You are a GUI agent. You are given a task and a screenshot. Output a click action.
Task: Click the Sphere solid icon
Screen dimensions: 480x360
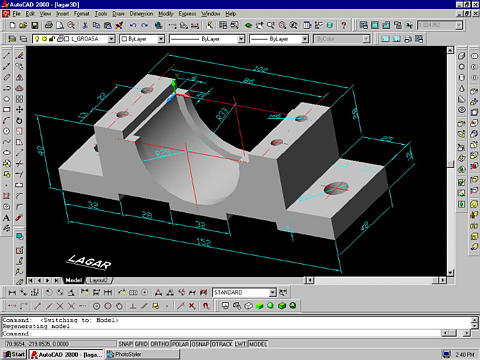click(461, 67)
